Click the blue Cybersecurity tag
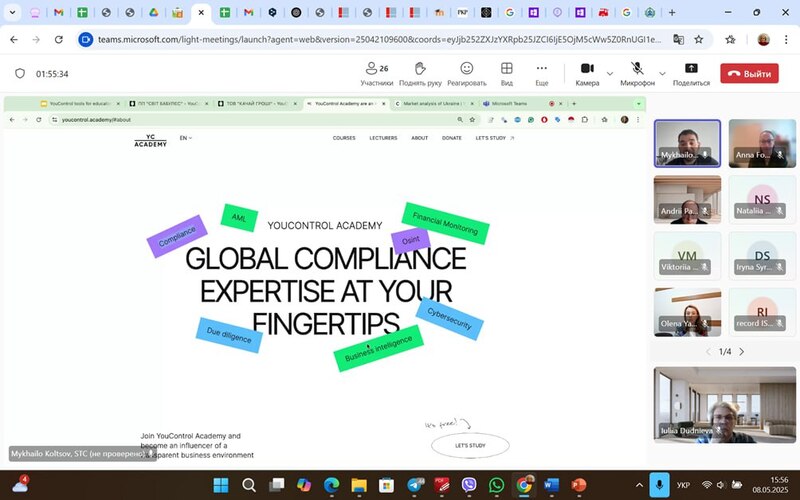Screen dimensions: 800x500 tap(449, 319)
